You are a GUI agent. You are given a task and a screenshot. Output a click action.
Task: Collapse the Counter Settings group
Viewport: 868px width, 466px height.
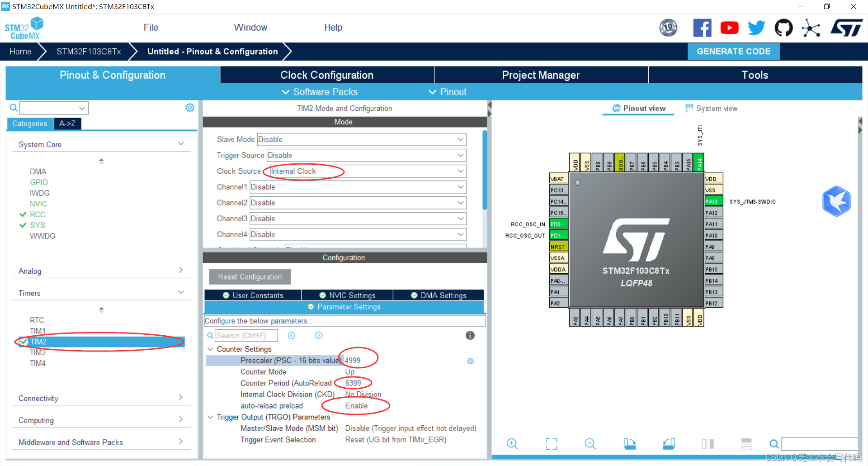coord(210,349)
